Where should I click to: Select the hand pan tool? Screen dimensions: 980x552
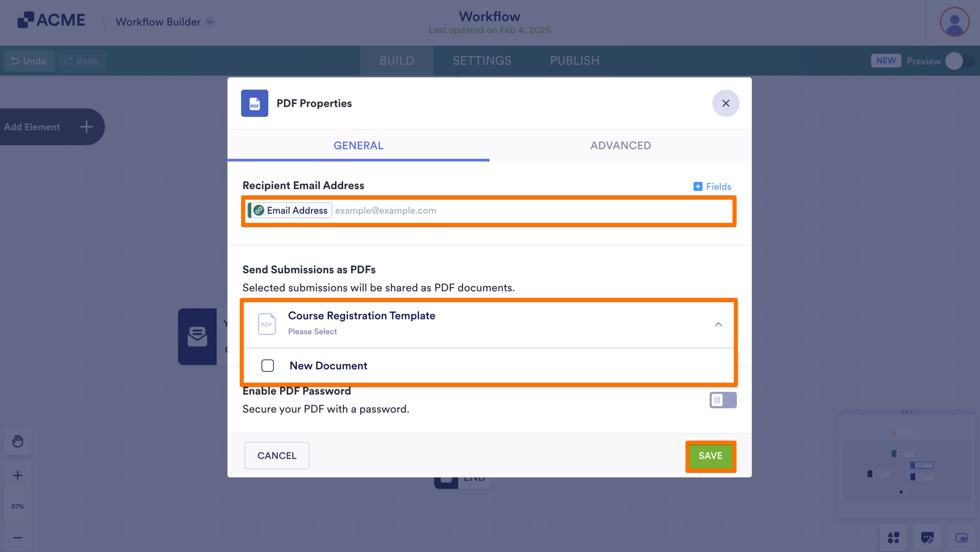[x=18, y=441]
